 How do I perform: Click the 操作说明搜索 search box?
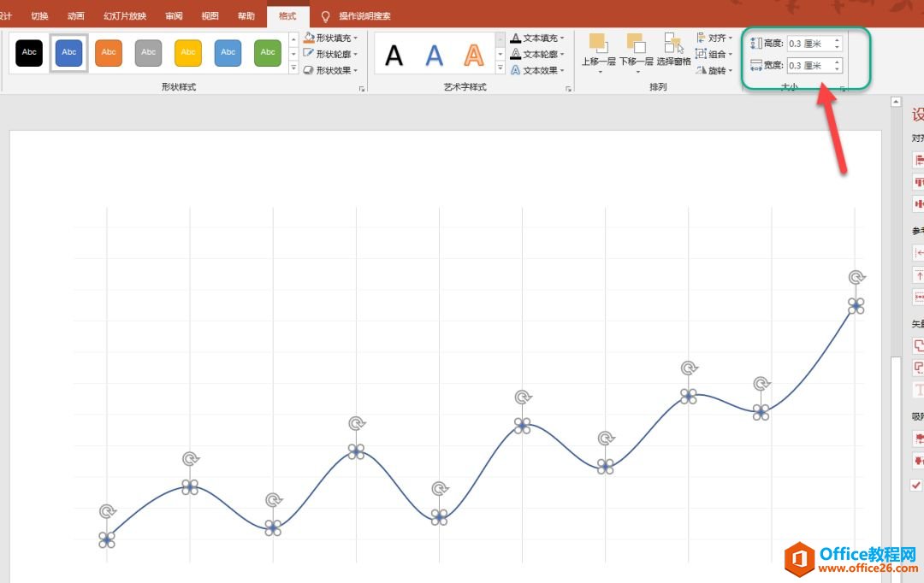tap(364, 16)
